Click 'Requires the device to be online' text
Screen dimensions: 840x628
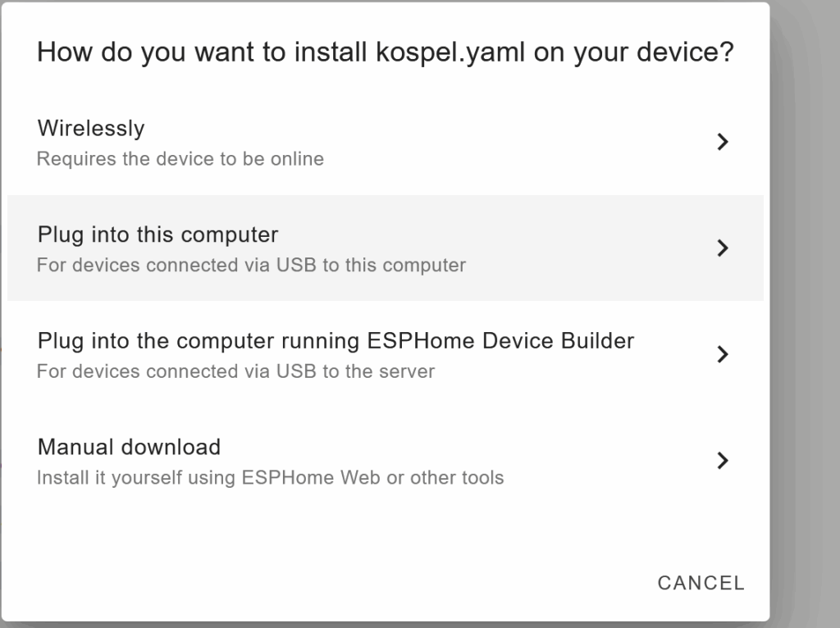coord(180,159)
